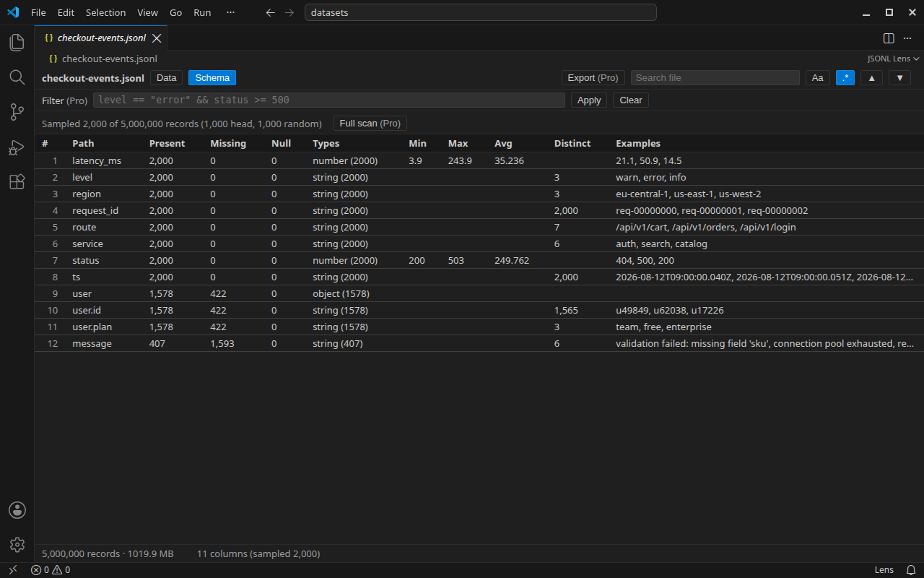This screenshot has width=924, height=578.
Task: Open the Explorer view in activity bar
Action: click(x=17, y=42)
